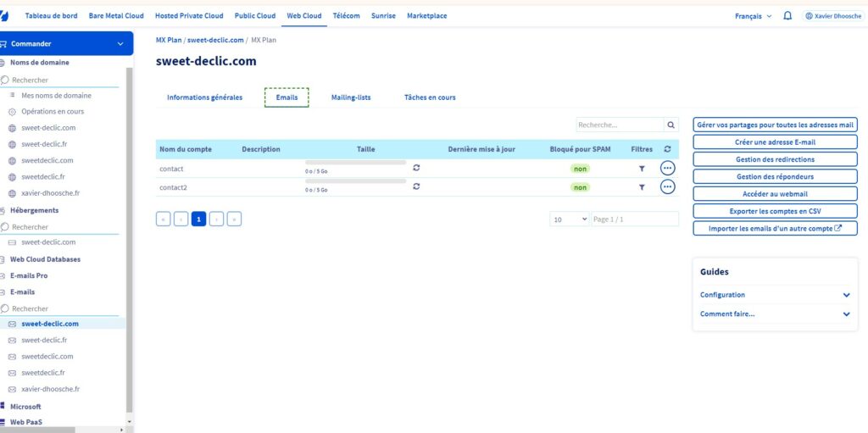
Task: Open actions menu for contact account
Action: pos(667,168)
